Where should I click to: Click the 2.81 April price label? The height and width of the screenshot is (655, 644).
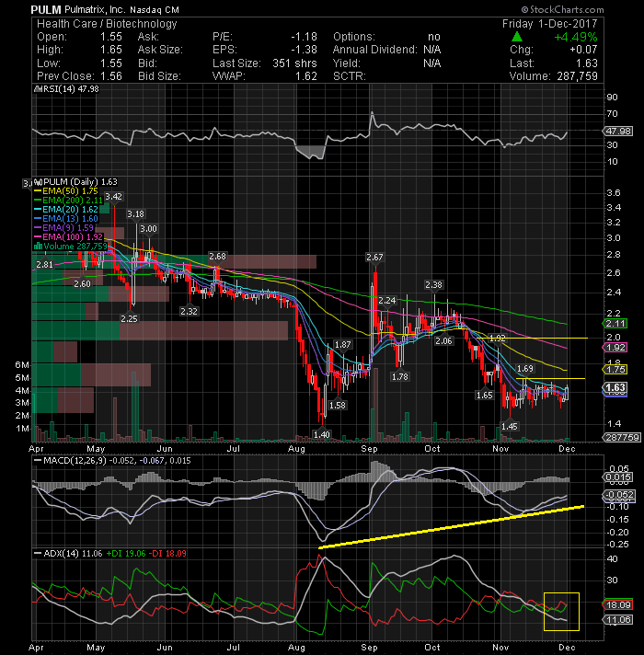pyautogui.click(x=45, y=264)
